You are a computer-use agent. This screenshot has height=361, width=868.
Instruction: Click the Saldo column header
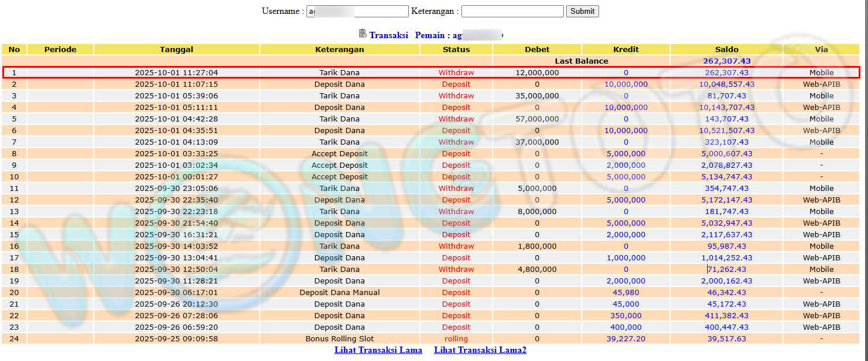[x=726, y=49]
